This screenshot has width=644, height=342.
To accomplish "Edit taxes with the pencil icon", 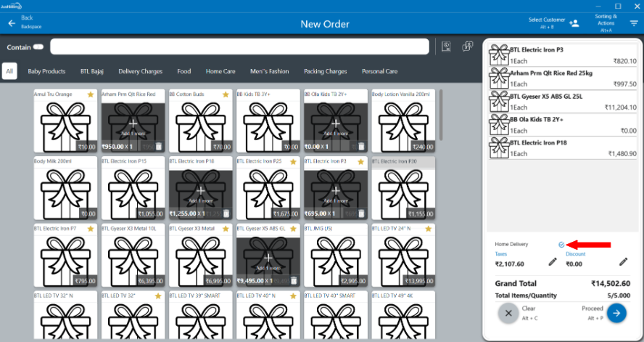I will point(553,262).
